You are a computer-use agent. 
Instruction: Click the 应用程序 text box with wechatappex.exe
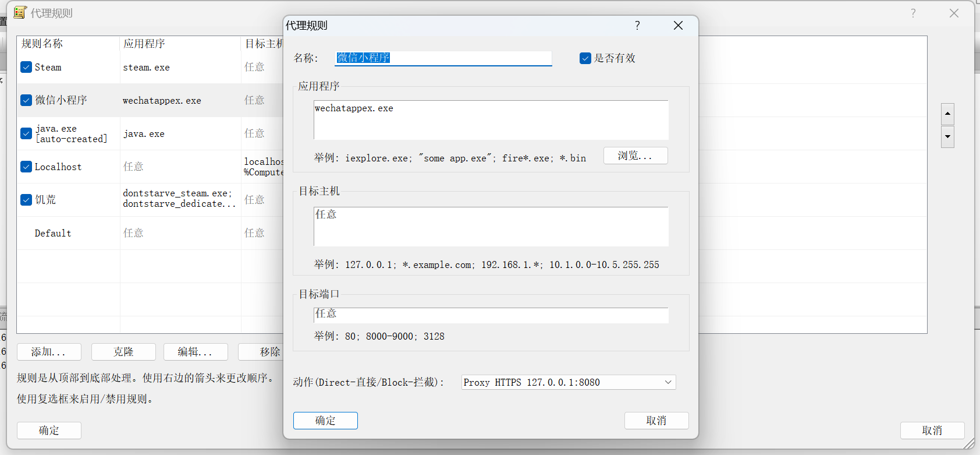[491, 120]
